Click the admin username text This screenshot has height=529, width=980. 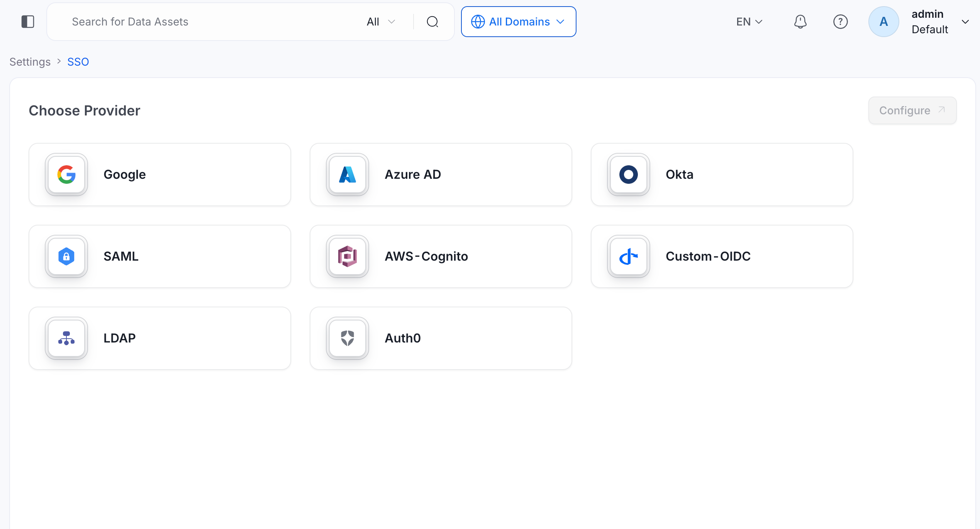927,14
